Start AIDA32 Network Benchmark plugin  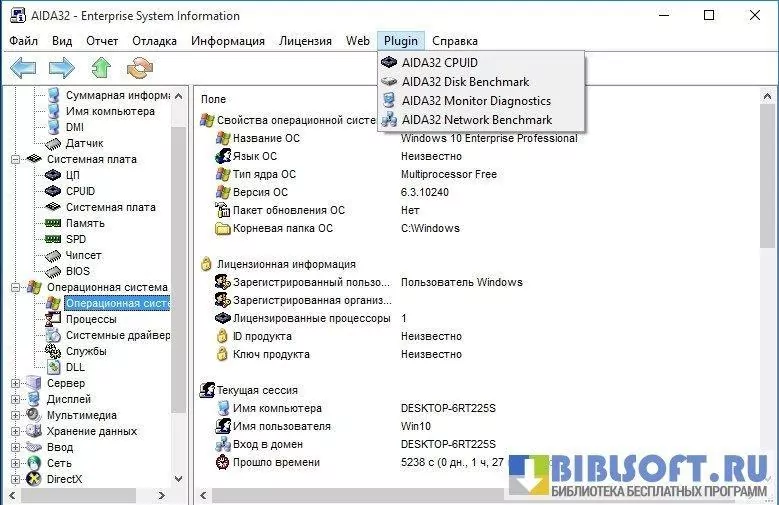point(476,120)
